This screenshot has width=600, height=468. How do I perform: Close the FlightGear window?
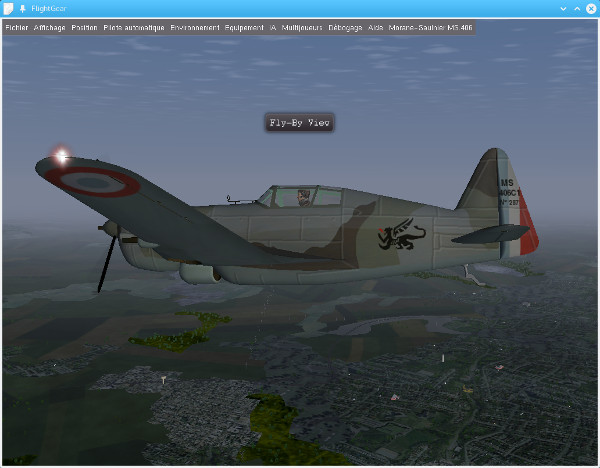coord(590,8)
